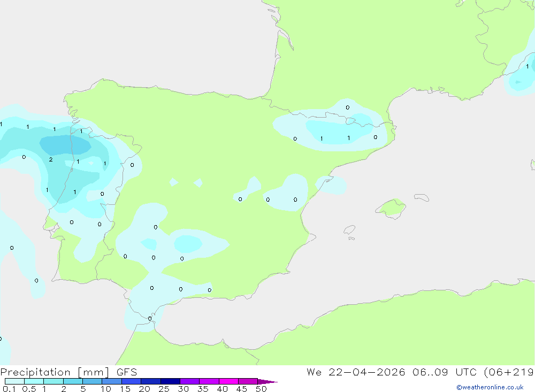Viewport: 535px width, 392px height.
Task: Click the '1' value over Corsica near right edge
Action: click(x=527, y=66)
